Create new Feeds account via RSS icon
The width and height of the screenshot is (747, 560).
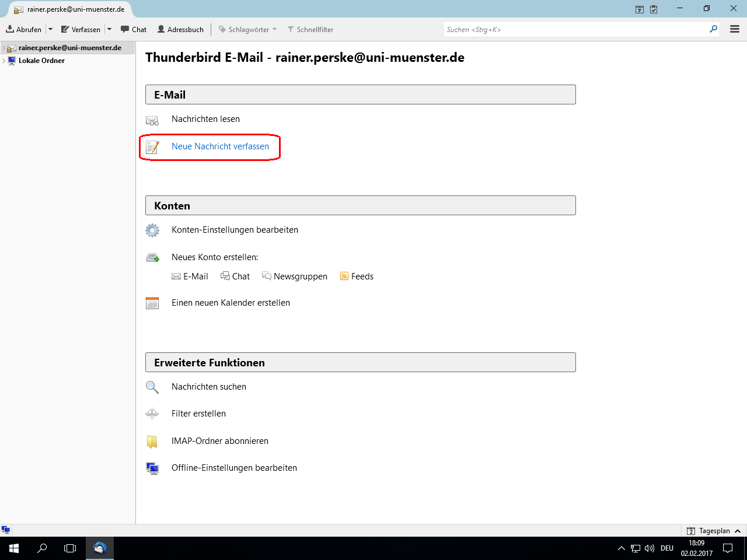coord(344,276)
